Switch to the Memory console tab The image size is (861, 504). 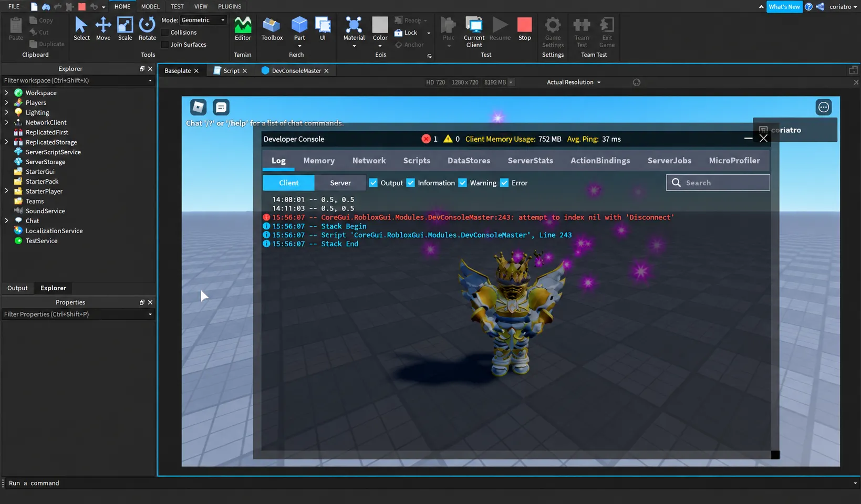[x=319, y=161]
